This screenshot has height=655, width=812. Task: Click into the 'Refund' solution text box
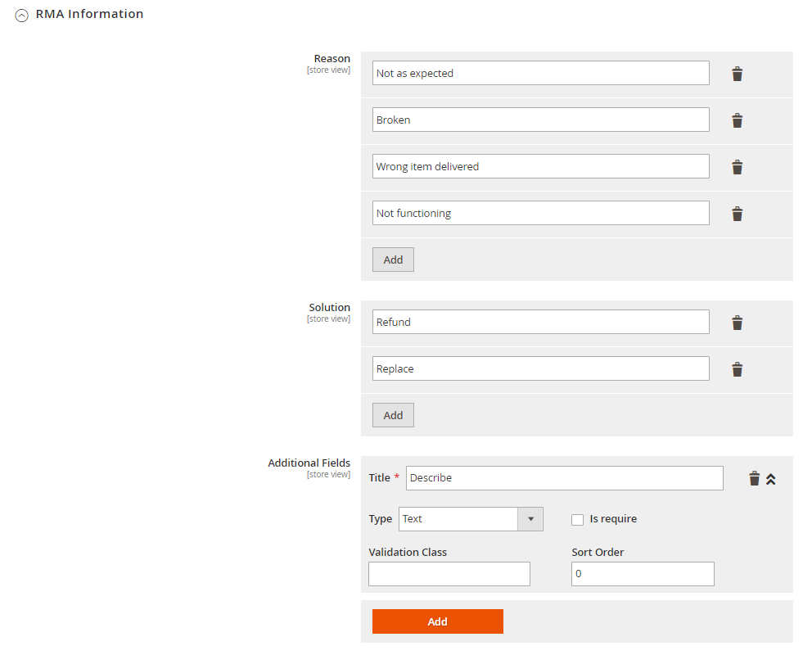coord(540,322)
